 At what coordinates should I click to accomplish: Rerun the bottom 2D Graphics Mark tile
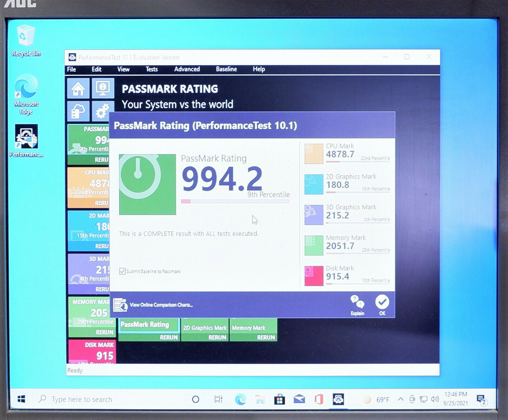[x=217, y=337]
